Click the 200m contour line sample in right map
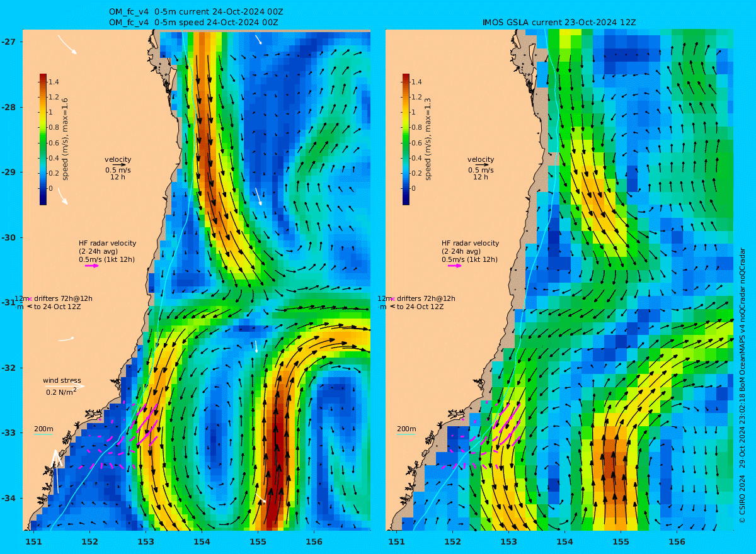Viewport: 756px width, 554px height. click(x=406, y=434)
